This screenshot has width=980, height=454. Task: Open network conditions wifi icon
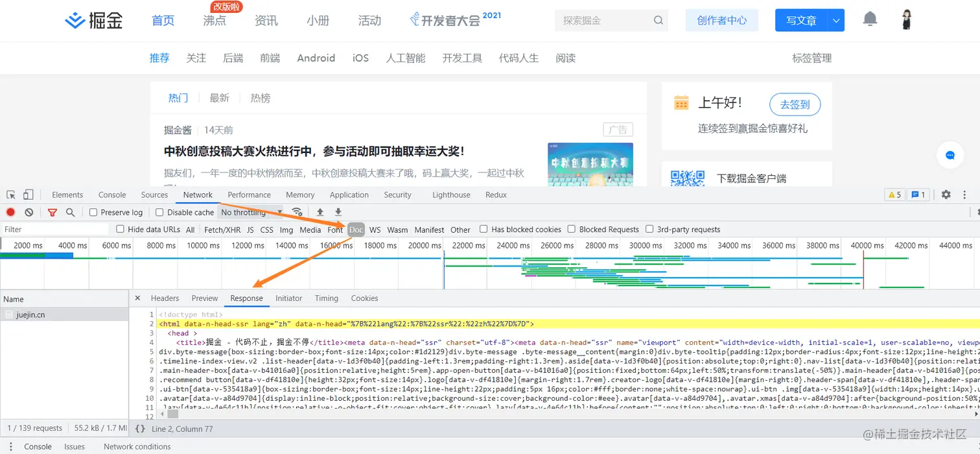(297, 212)
